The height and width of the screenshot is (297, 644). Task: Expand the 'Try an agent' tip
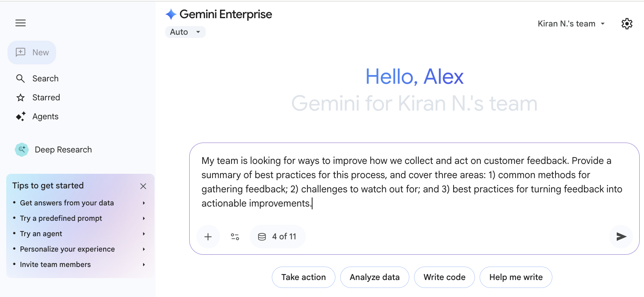(41, 233)
